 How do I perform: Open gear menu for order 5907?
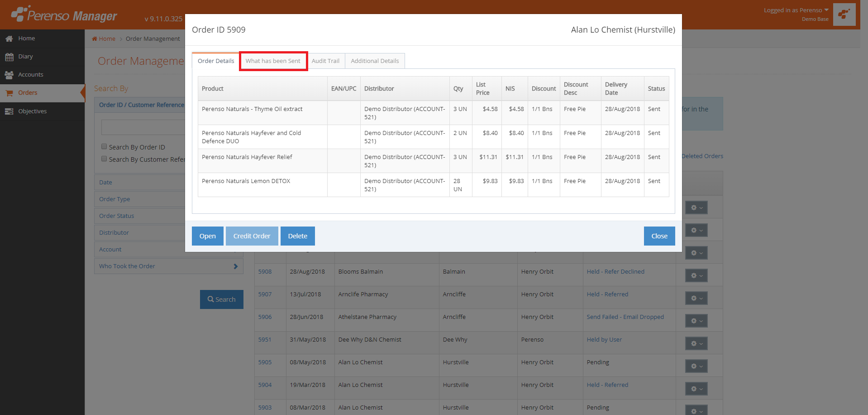tap(696, 298)
